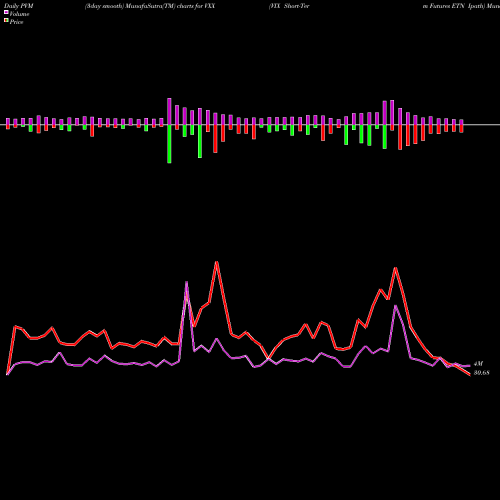Click the '(3day smooth) MunafaSutra(TM) charts for VXX' heading

[x=150, y=6]
